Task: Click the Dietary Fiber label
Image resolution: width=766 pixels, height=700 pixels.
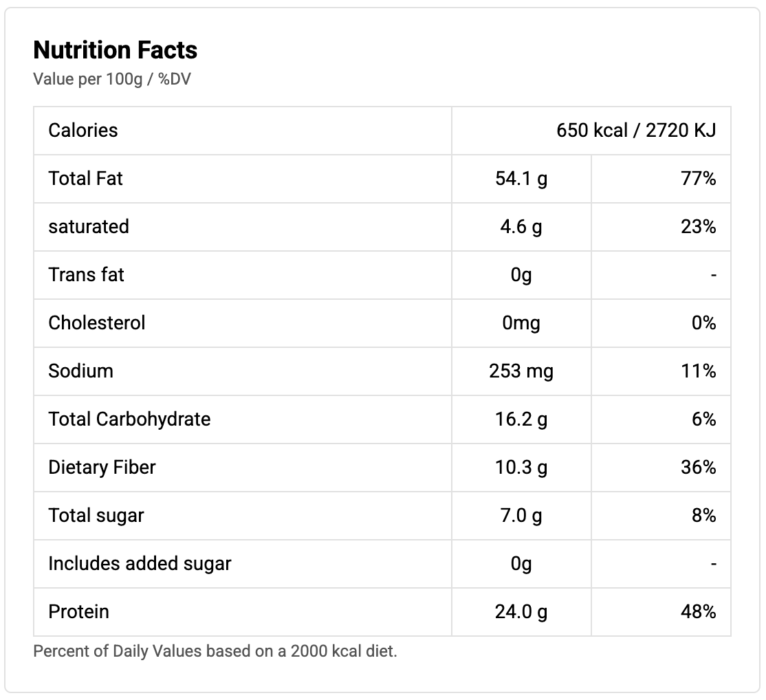Action: click(x=102, y=468)
